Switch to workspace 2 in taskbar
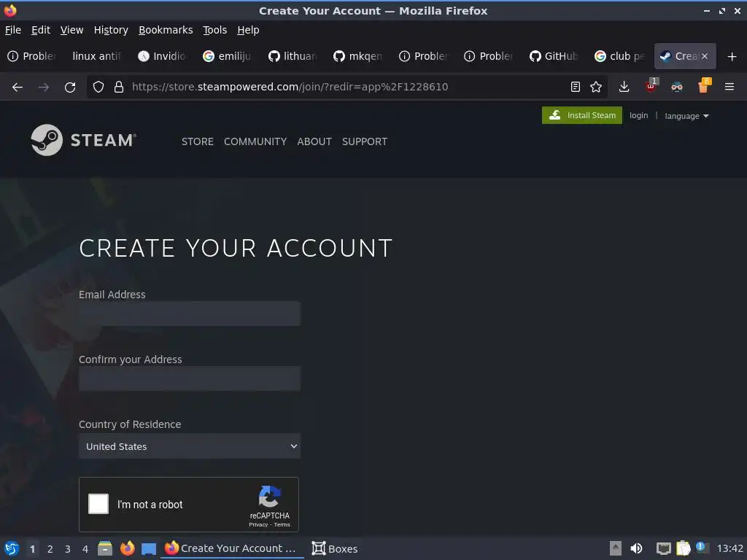This screenshot has height=560, width=747. [x=50, y=549]
